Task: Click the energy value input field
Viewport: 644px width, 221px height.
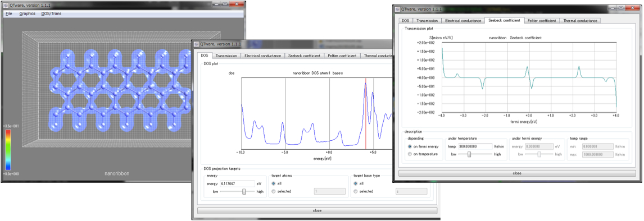Action: (x=238, y=183)
